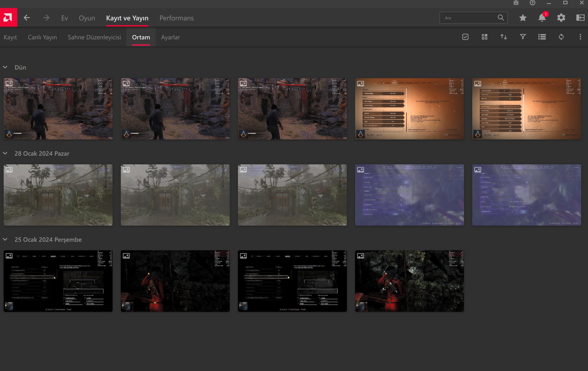Collapse the 28 Ocak 2024 Pazar section
This screenshot has width=588, height=371.
pos(5,153)
